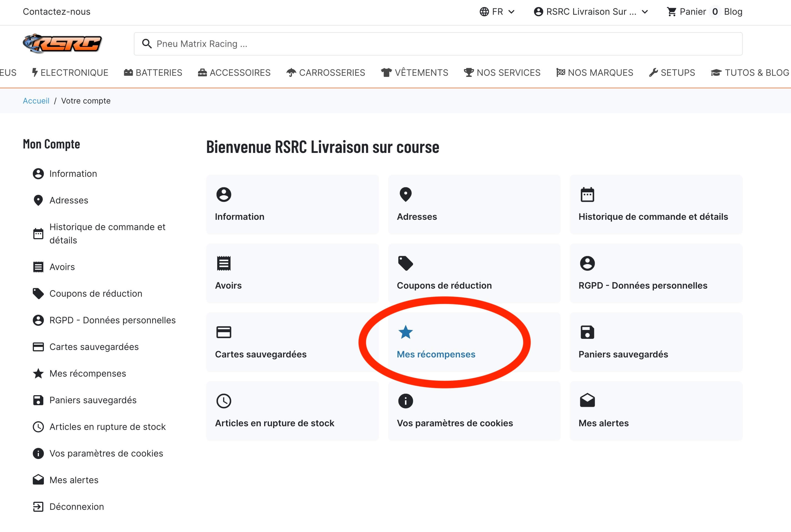
Task: Open SETUPS menu
Action: pos(672,73)
